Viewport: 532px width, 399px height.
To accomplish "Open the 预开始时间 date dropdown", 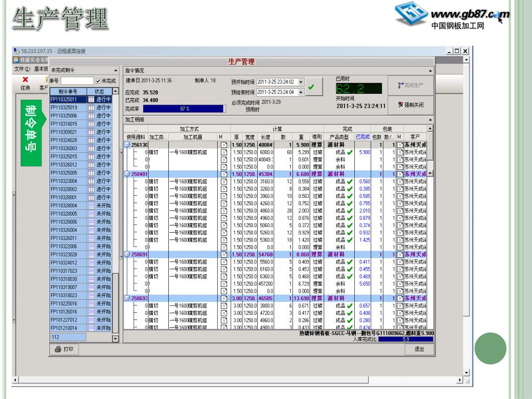I will 301,82.
